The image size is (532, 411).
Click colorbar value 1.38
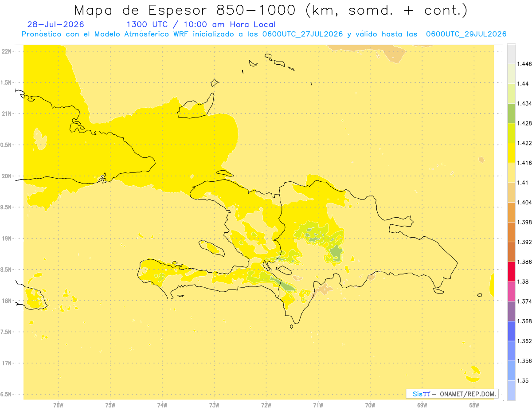click(523, 282)
